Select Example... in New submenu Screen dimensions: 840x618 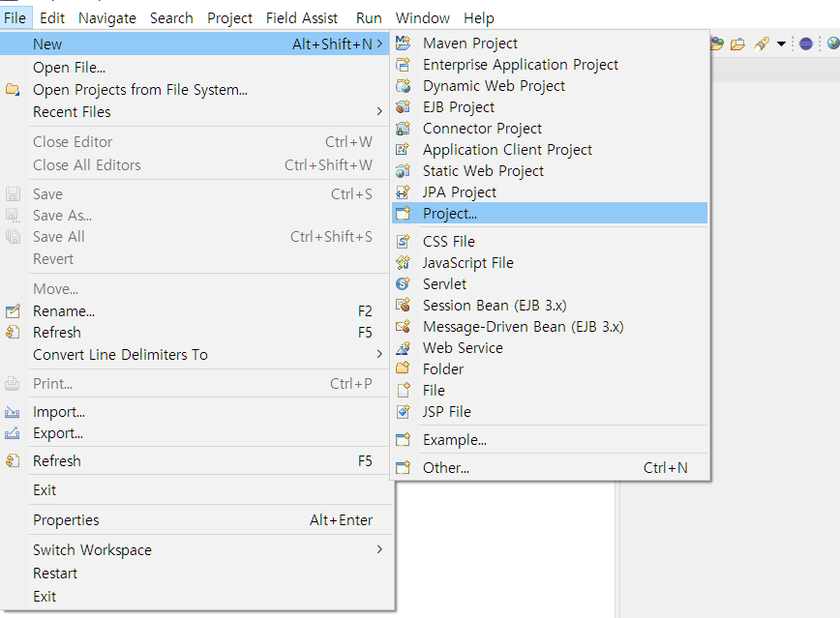click(x=550, y=440)
